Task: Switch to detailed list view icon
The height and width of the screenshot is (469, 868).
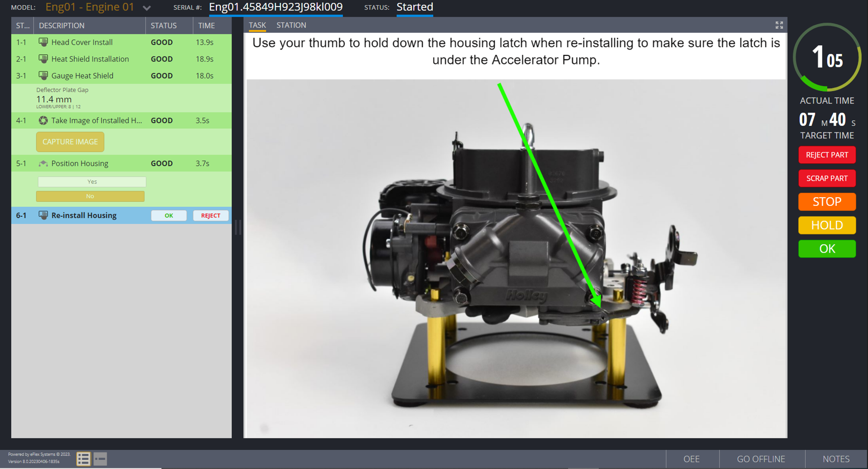Action: tap(84, 459)
